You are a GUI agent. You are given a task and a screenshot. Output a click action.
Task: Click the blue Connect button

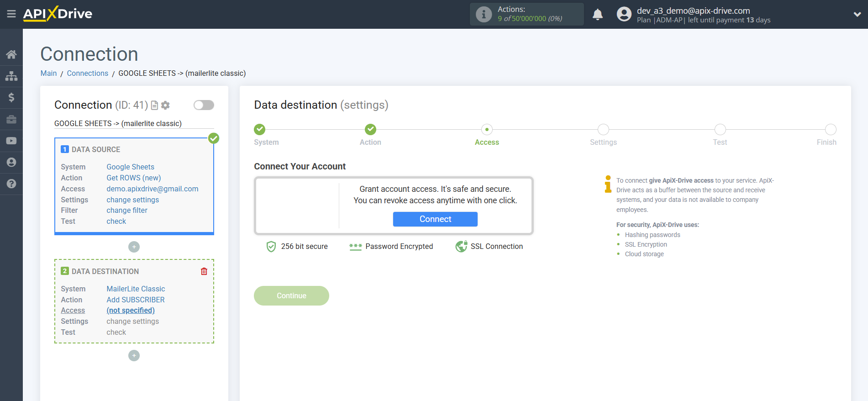coord(435,219)
